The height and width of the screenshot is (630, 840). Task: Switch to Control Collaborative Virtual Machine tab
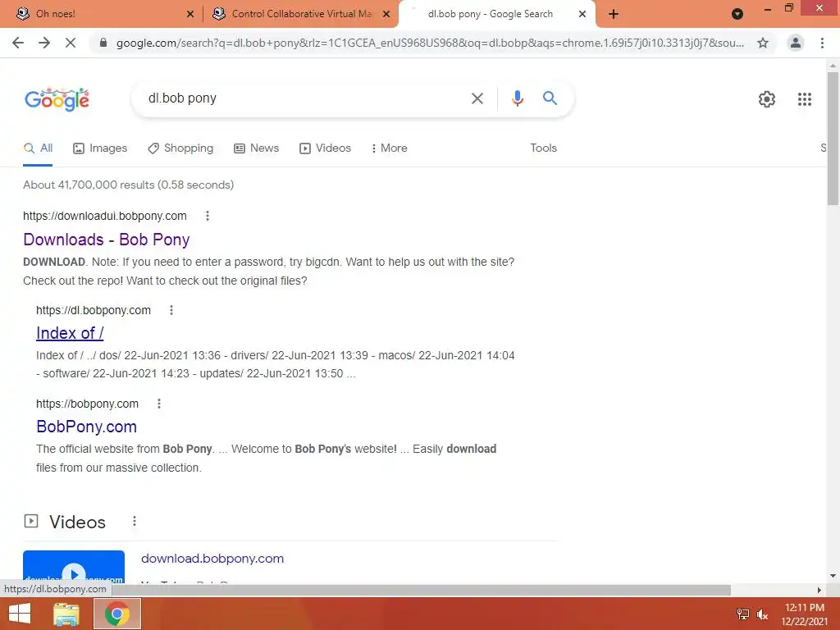[302, 14]
